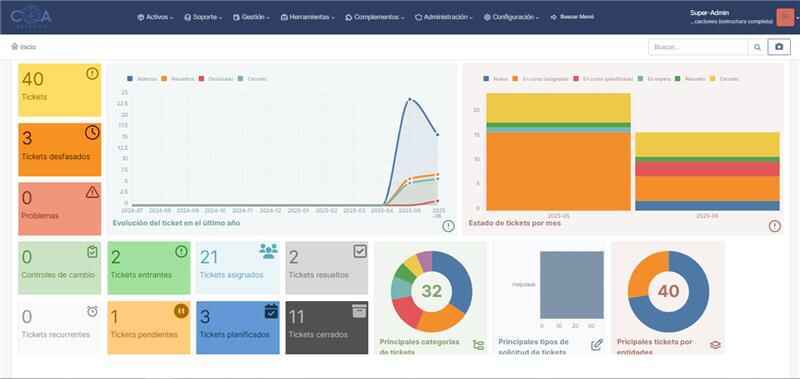Click the pause icon on Tickets pendientes card
Viewport: 800px width, 379px height.
(x=181, y=311)
